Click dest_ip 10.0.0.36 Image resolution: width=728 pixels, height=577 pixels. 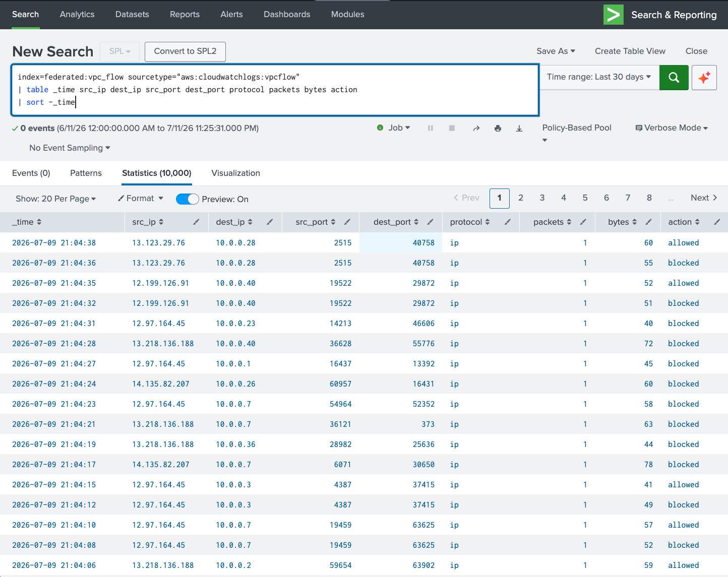[235, 444]
